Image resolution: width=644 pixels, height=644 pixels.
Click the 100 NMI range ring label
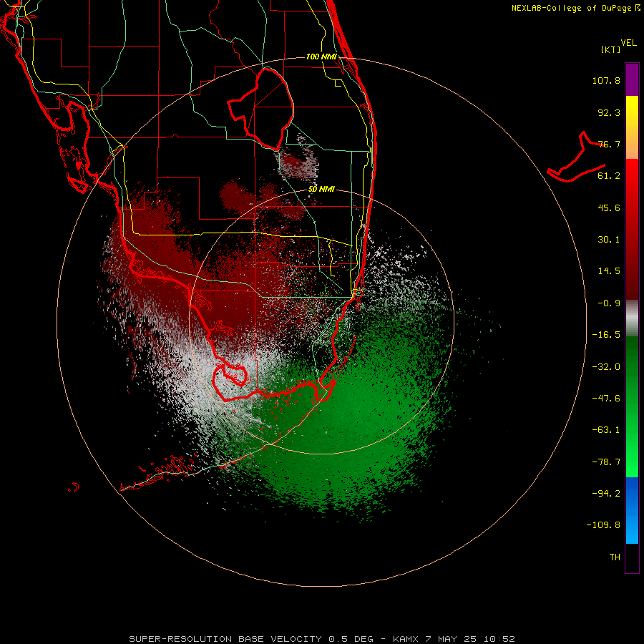(x=321, y=57)
